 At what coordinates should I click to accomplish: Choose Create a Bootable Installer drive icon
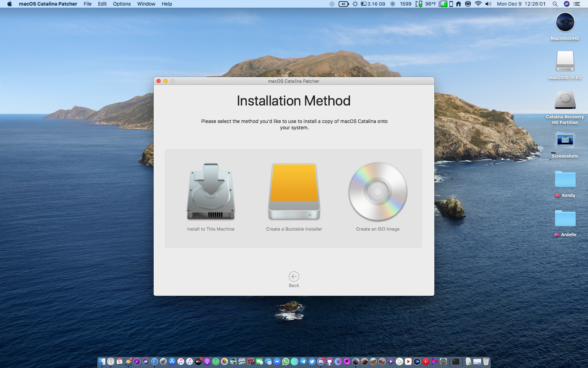pos(294,192)
